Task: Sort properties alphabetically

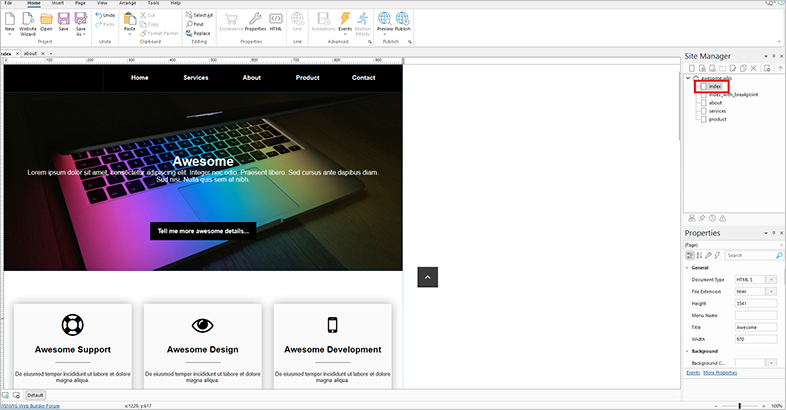Action: point(699,256)
